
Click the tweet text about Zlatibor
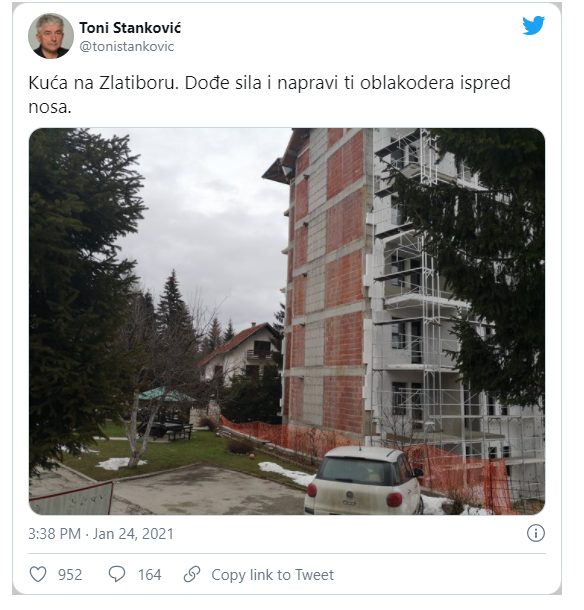pos(269,95)
